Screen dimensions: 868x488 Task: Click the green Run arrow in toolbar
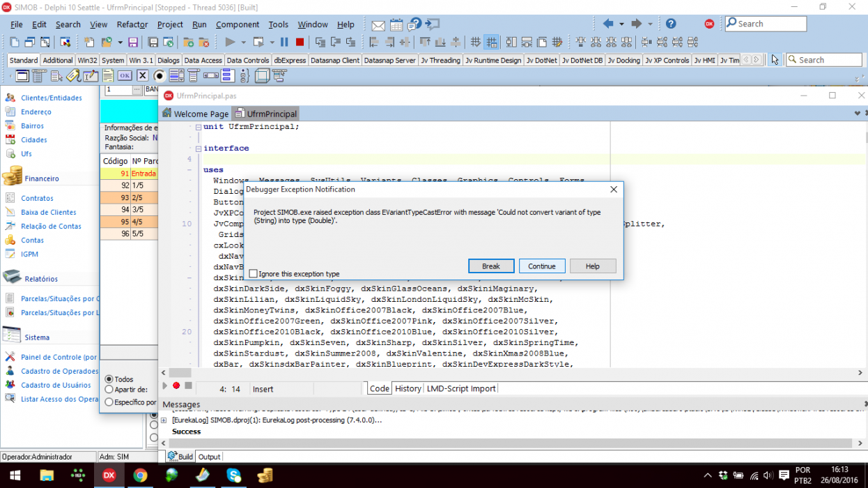[231, 43]
